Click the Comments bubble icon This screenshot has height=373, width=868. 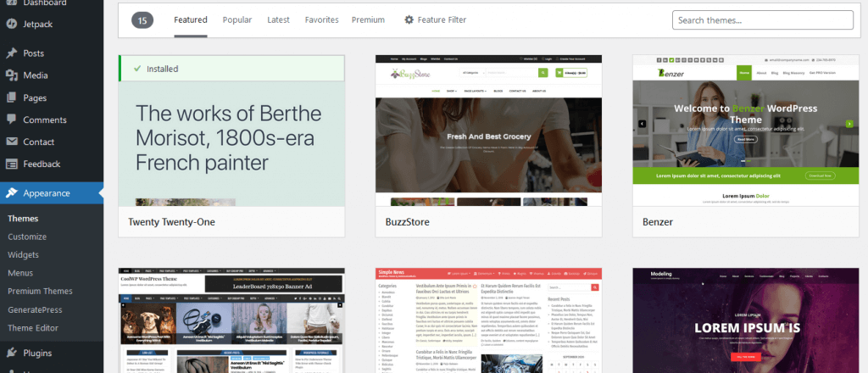pyautogui.click(x=11, y=120)
